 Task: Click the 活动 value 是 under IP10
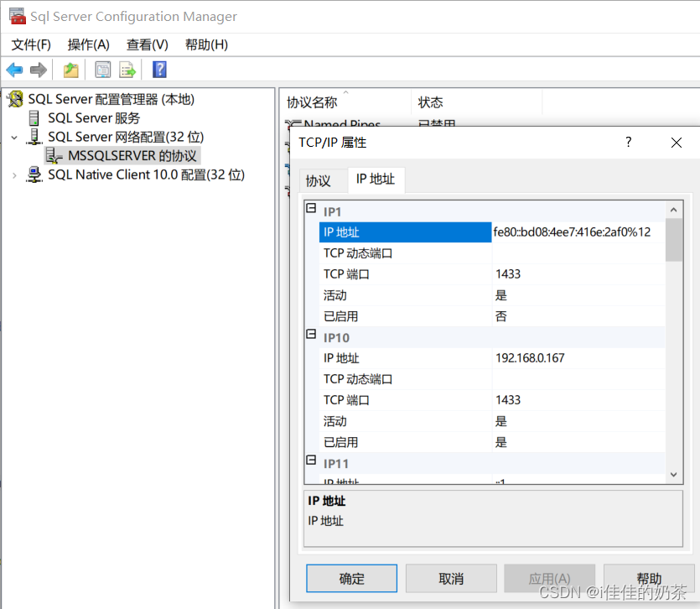coord(500,421)
